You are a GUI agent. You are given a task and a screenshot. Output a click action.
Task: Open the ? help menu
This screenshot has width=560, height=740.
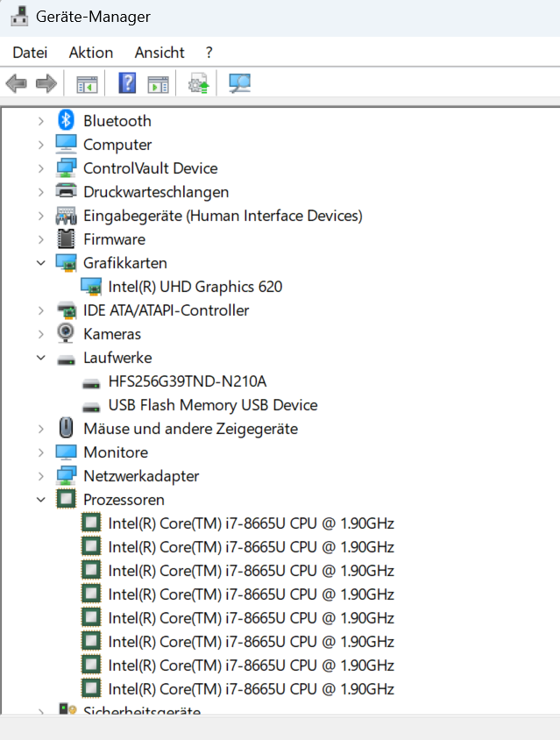tap(209, 53)
